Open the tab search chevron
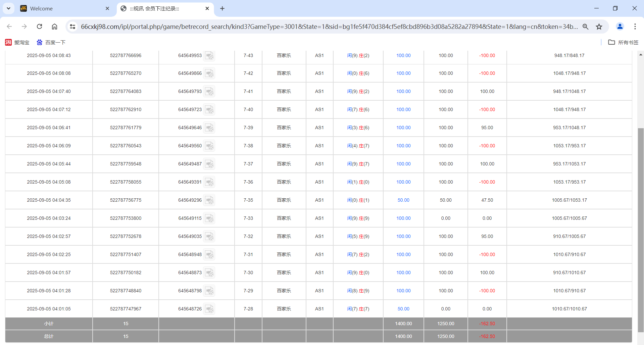The height and width of the screenshot is (345, 644). coord(8,8)
